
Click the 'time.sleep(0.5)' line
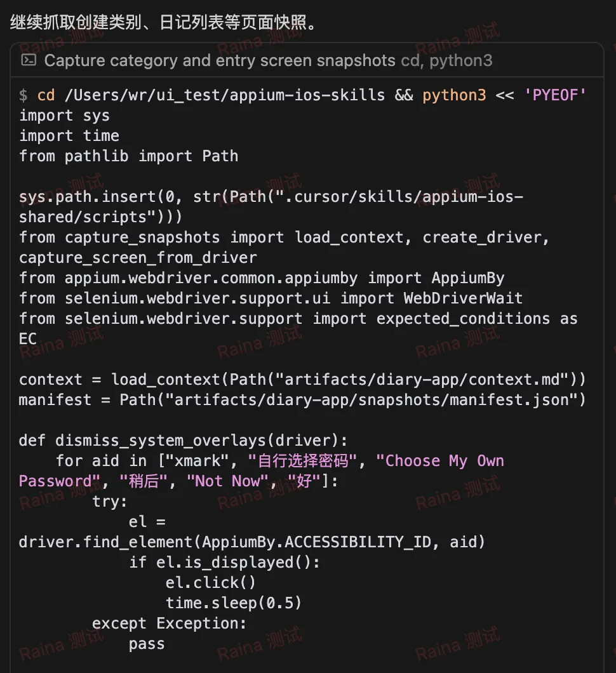[x=234, y=603]
